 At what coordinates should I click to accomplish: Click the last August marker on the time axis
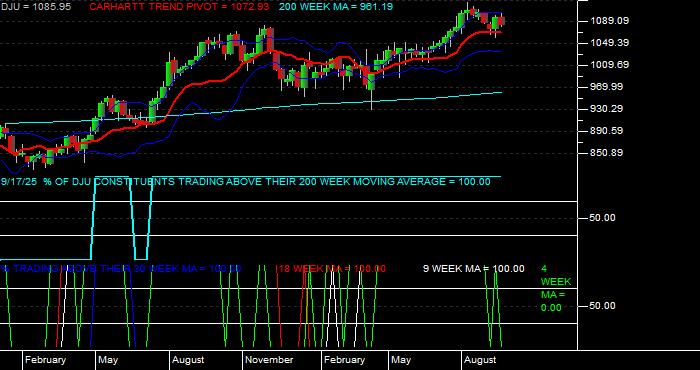click(x=480, y=360)
